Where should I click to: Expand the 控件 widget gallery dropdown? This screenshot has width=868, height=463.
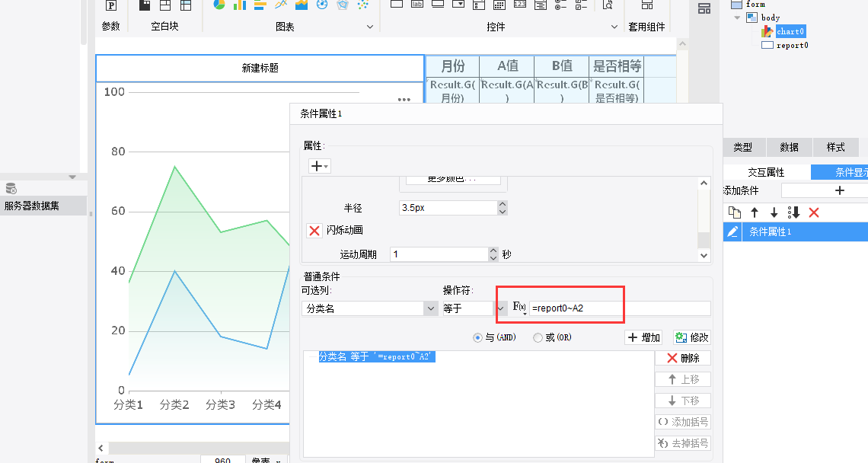pos(614,27)
